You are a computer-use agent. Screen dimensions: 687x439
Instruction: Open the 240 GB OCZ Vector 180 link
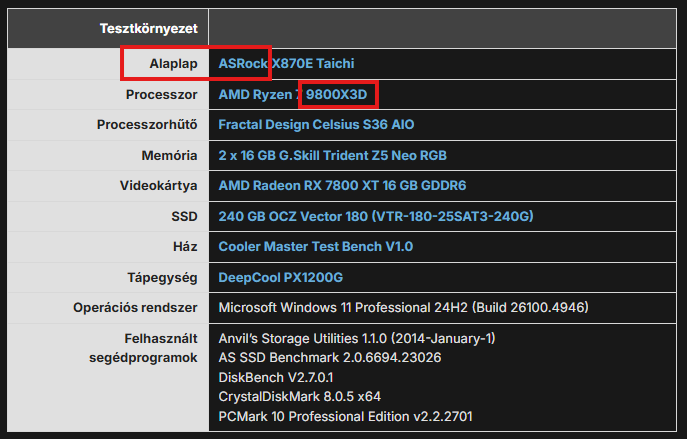[x=376, y=216]
